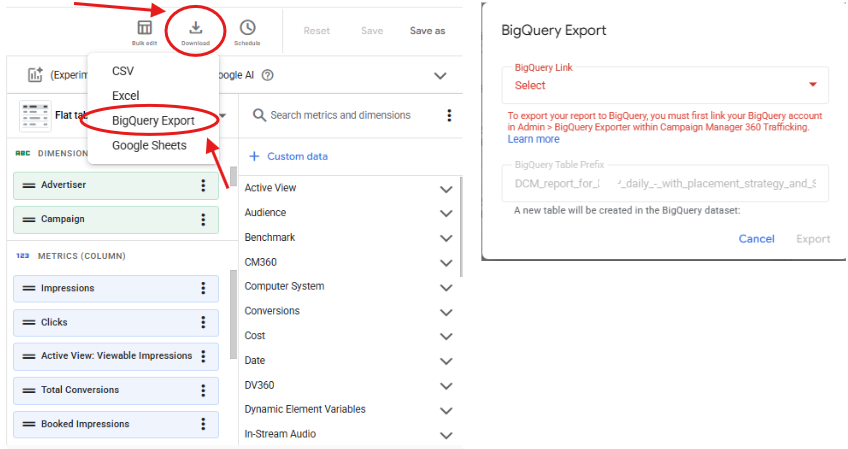Grab the Booked Impressions drag handle icon

pos(29,424)
